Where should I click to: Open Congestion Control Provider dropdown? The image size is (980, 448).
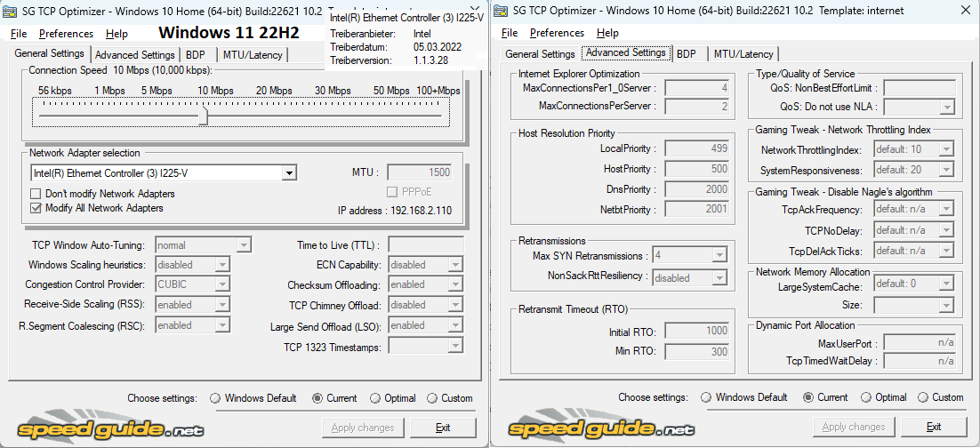pyautogui.click(x=222, y=285)
